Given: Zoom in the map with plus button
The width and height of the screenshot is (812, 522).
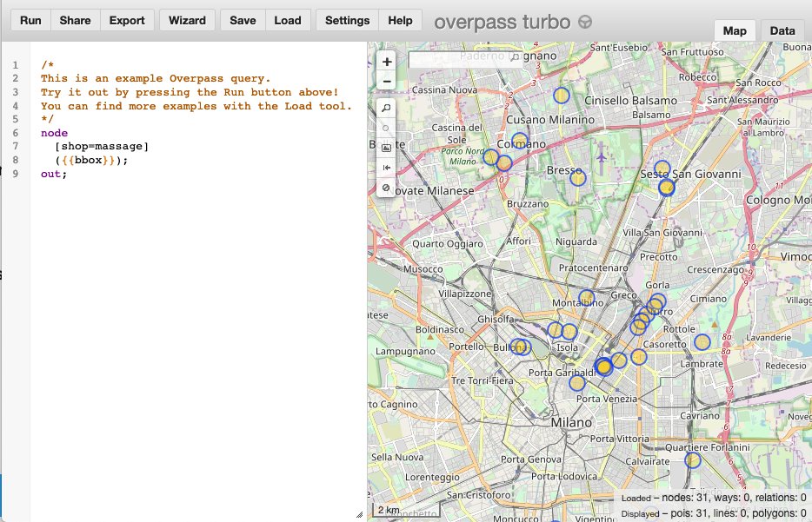Looking at the screenshot, I should (x=386, y=62).
